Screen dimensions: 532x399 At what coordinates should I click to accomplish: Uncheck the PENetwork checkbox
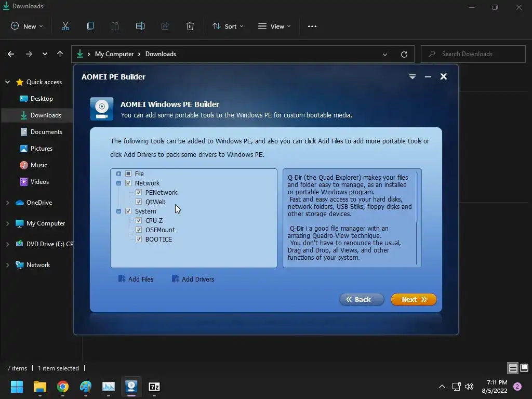click(x=138, y=192)
